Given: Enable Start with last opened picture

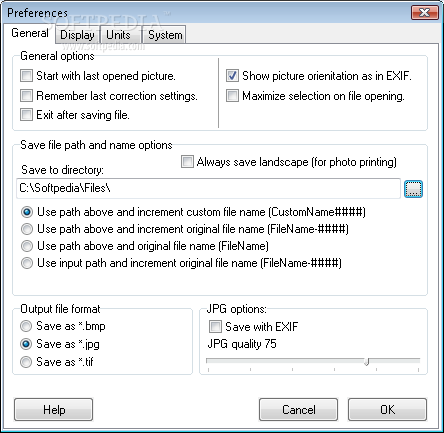Looking at the screenshot, I should point(26,76).
